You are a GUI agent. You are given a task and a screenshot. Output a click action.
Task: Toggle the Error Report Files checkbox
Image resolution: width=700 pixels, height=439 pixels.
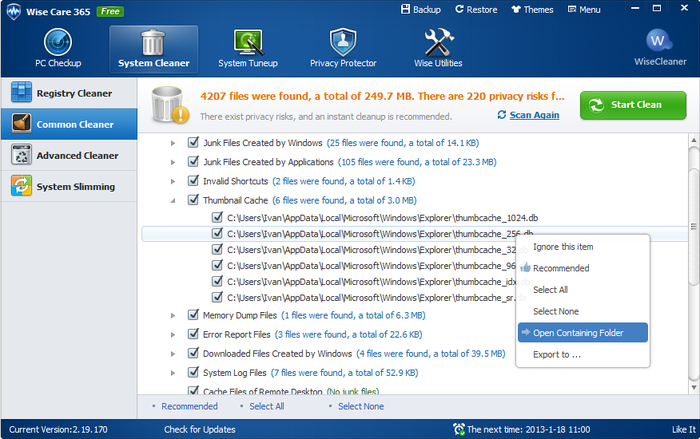193,334
